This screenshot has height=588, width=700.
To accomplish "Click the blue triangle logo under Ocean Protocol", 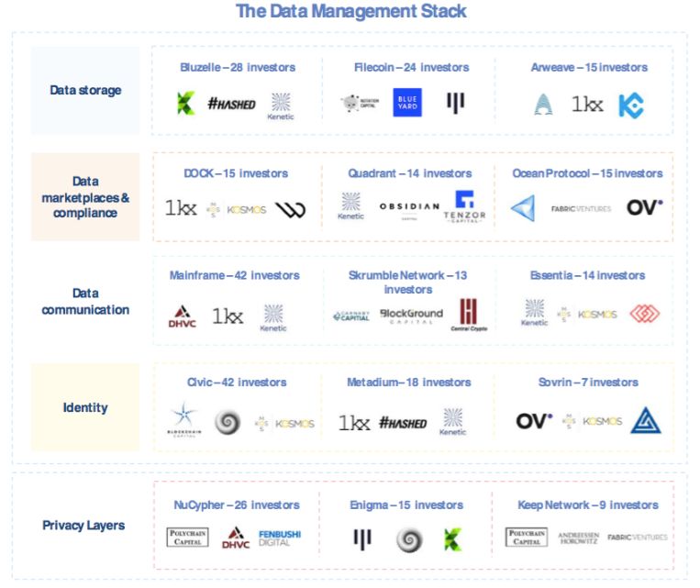I will 523,207.
